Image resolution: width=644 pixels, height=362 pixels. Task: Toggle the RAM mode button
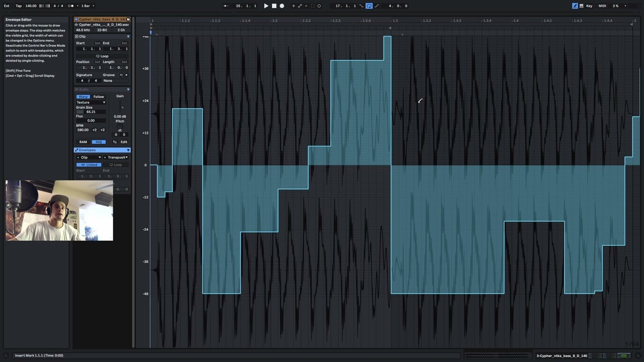(x=83, y=142)
